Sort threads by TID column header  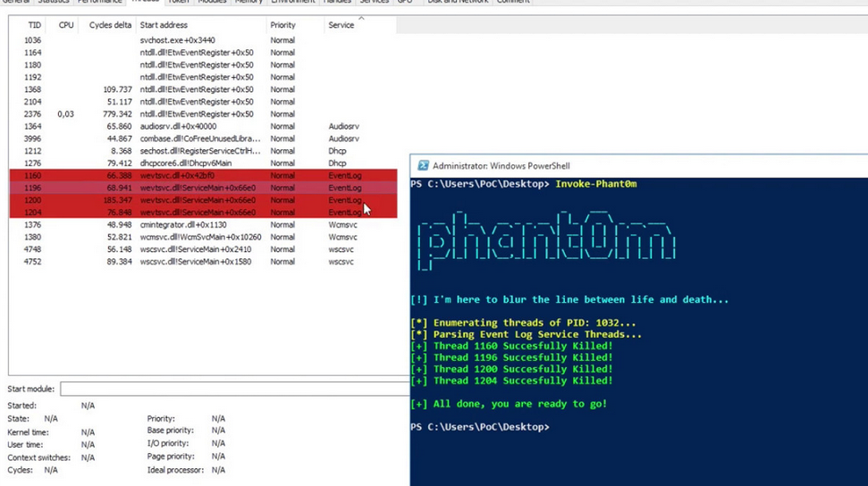coord(34,25)
